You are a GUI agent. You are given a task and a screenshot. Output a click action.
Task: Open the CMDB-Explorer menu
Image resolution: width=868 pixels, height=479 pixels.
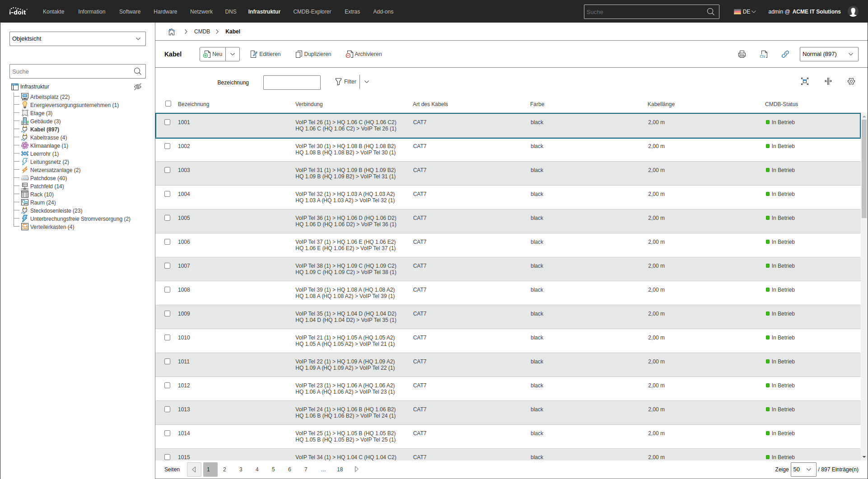[x=312, y=12]
